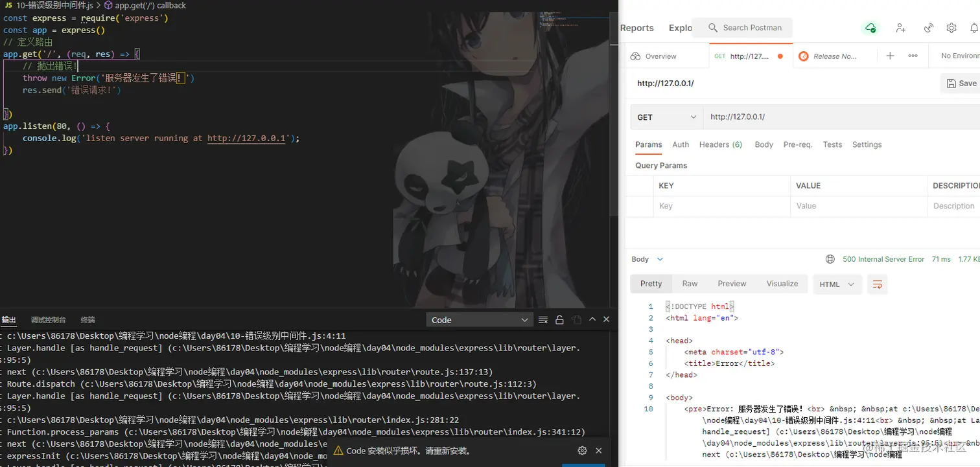Screen dimensions: 980x467
Task: Click the satellite capture requests icon
Action: [929, 28]
